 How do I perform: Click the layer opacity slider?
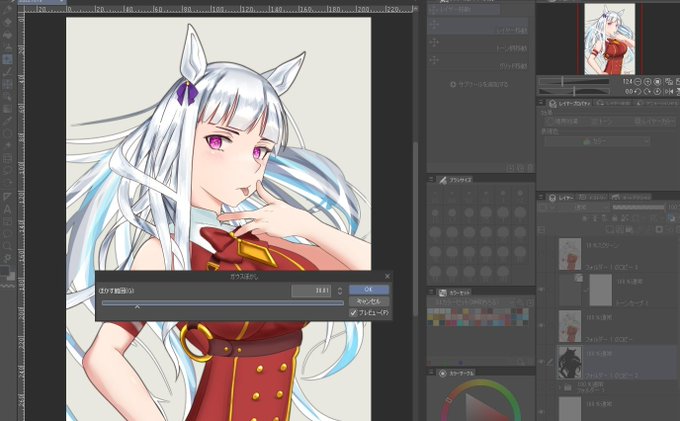[638, 208]
